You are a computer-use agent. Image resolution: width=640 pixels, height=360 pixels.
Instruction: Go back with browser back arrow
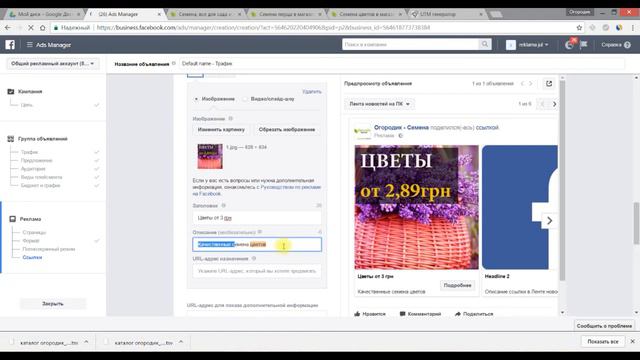tap(8, 28)
